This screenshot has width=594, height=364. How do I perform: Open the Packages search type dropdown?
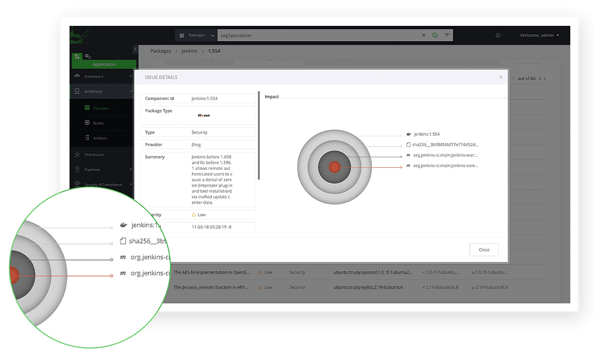pyautogui.click(x=196, y=35)
